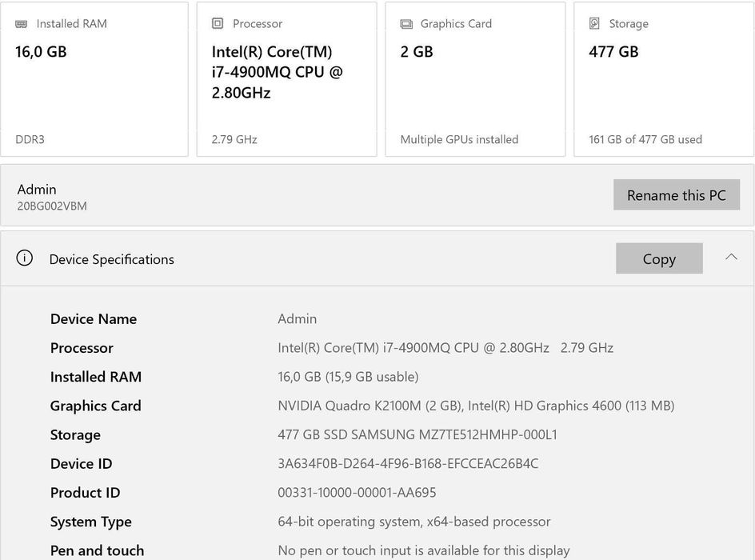The image size is (755, 560).
Task: Click the Storage drive icon
Action: 594,24
